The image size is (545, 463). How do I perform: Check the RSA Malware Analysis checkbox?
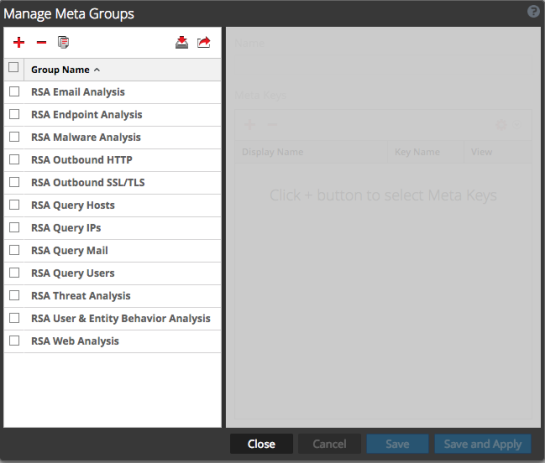pyautogui.click(x=14, y=137)
